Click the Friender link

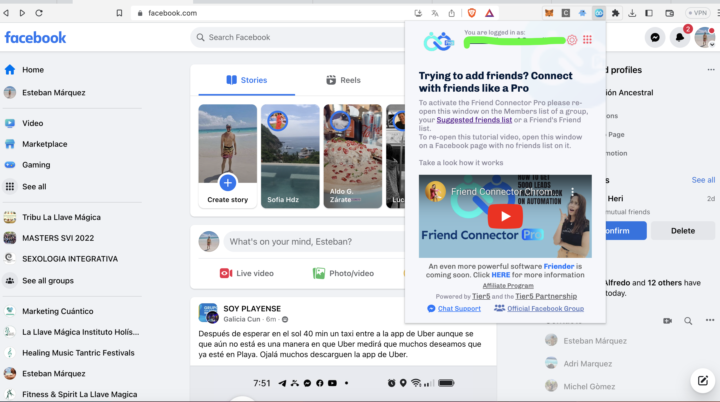point(559,266)
